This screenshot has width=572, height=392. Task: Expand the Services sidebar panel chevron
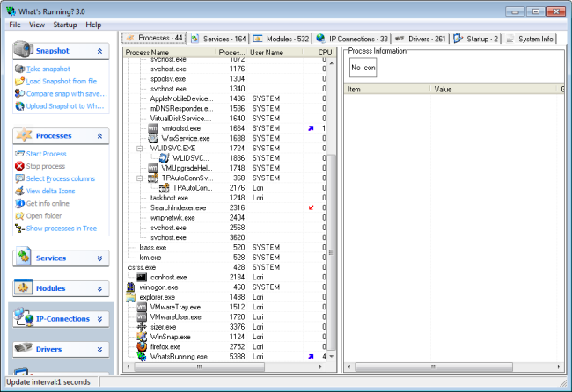click(99, 258)
